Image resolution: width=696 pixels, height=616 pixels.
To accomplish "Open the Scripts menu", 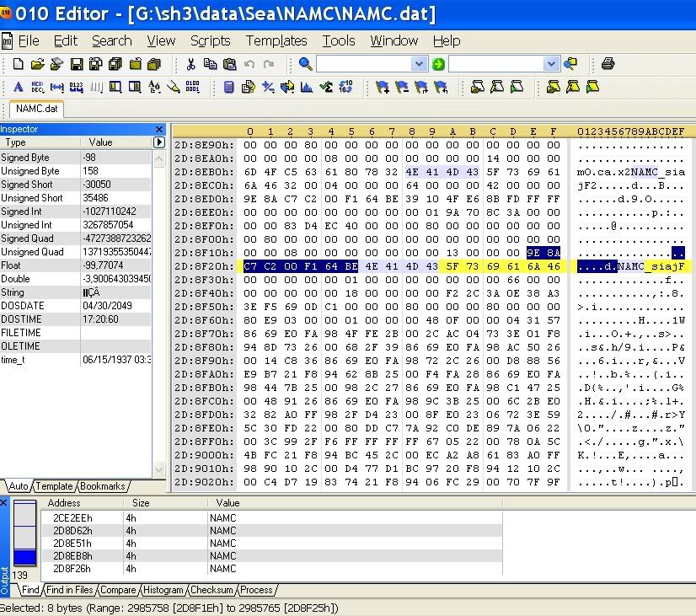I will 211,40.
